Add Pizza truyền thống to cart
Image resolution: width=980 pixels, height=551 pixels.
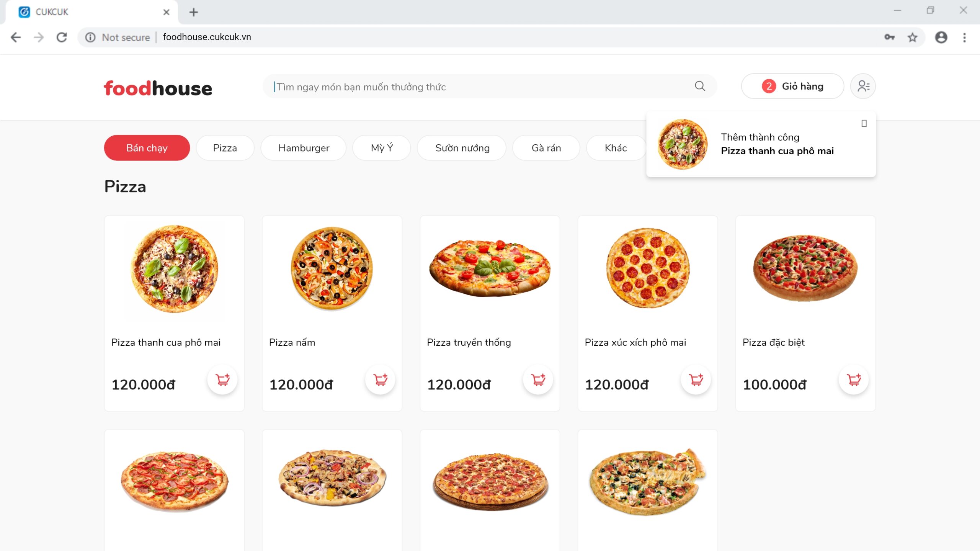click(538, 380)
